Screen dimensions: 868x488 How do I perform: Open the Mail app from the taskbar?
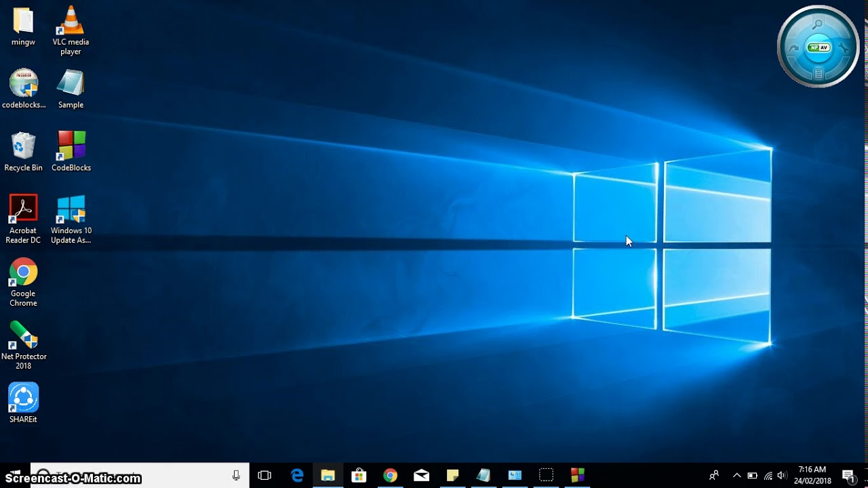tap(421, 475)
